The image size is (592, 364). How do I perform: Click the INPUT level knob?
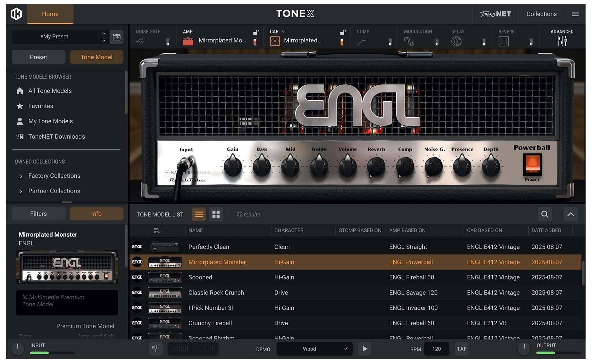[x=18, y=349]
